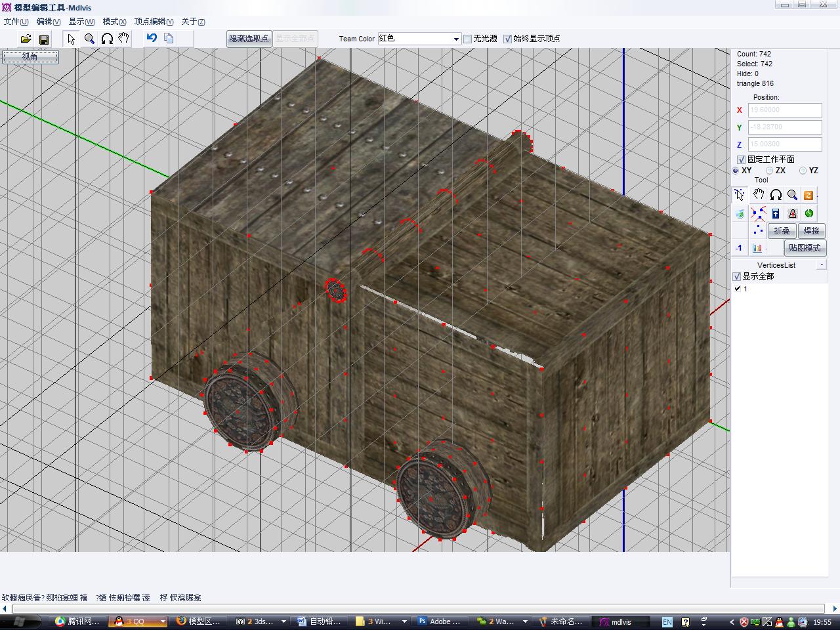Viewport: 840px width, 630px height.
Task: Uncheck vertex group 1 in the list
Action: coord(738,289)
